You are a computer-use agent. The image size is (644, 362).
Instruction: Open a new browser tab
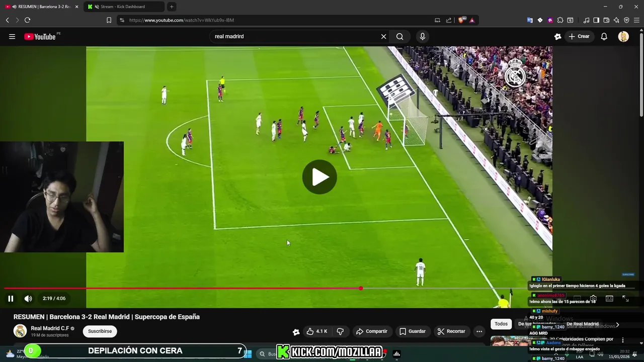[x=172, y=7]
